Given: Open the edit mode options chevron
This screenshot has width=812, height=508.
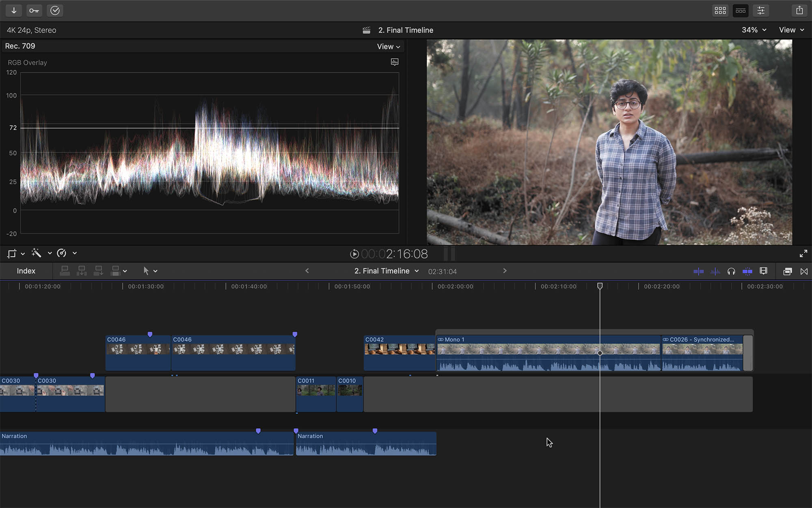Looking at the screenshot, I should click(x=125, y=271).
